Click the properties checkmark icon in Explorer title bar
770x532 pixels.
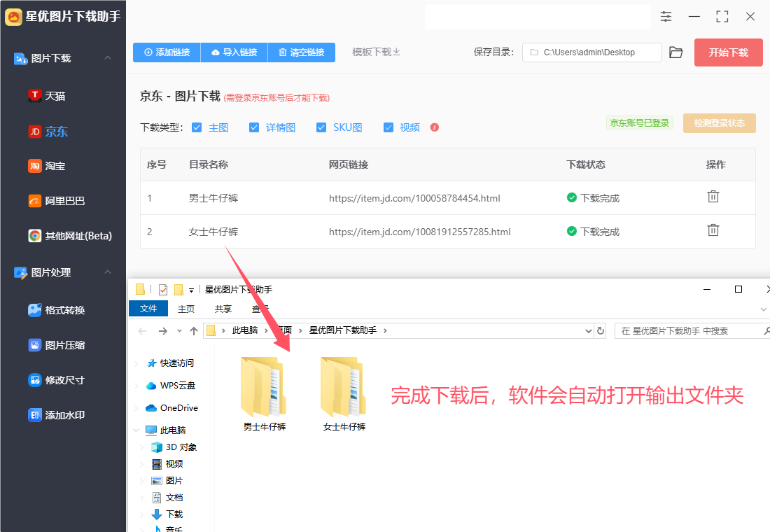tap(163, 289)
